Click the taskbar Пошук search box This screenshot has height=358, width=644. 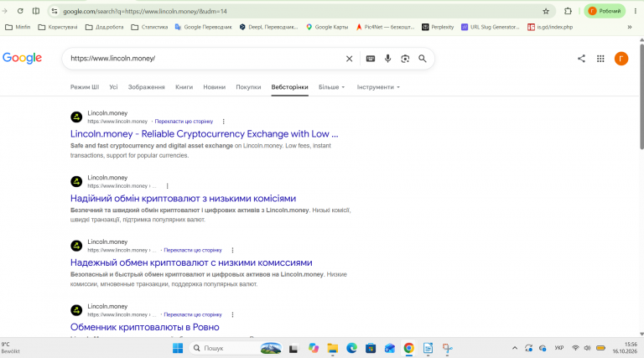(236, 348)
